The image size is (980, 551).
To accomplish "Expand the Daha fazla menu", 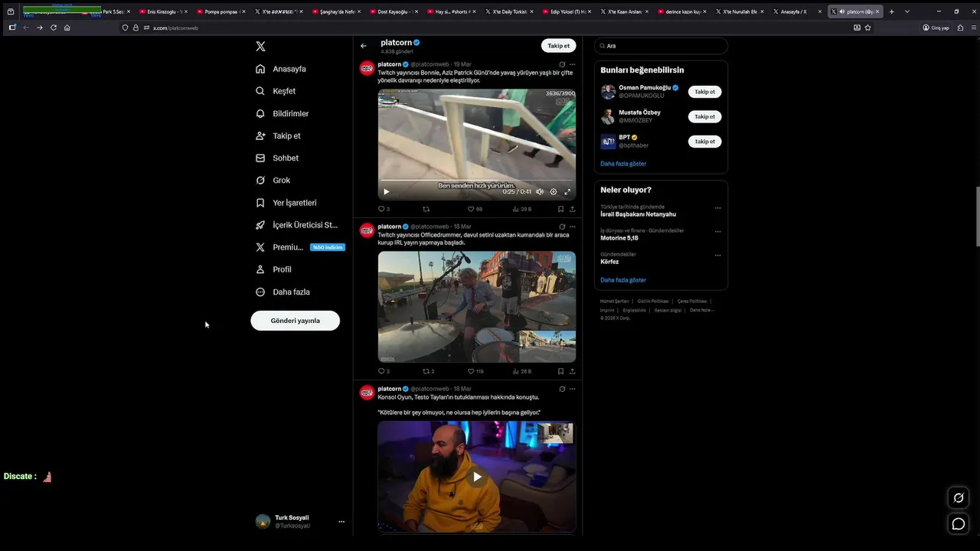I will click(x=283, y=292).
